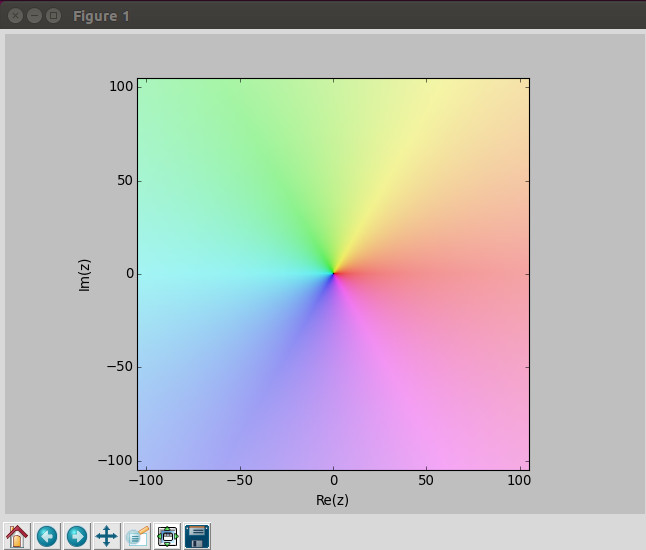Close the Figure 1 window
This screenshot has width=646, height=550.
pyautogui.click(x=16, y=16)
